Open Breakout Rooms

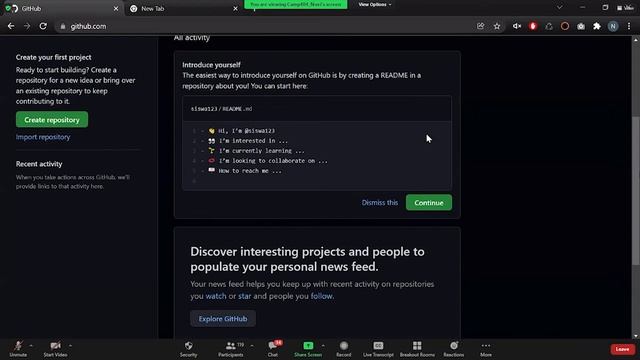417,349
